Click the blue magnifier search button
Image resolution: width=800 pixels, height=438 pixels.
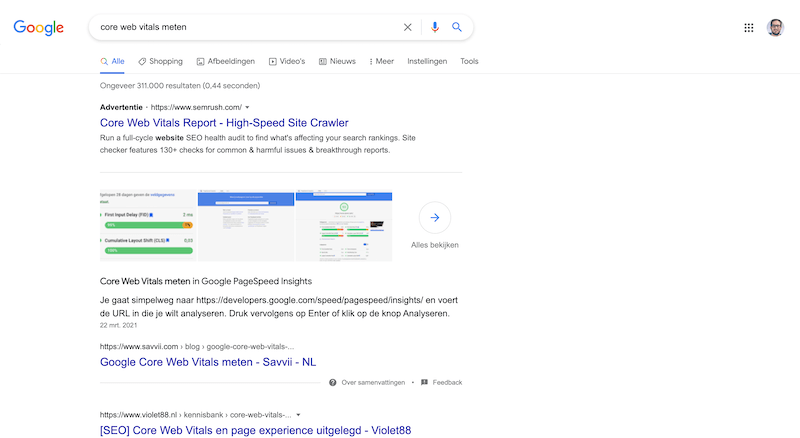coord(457,27)
